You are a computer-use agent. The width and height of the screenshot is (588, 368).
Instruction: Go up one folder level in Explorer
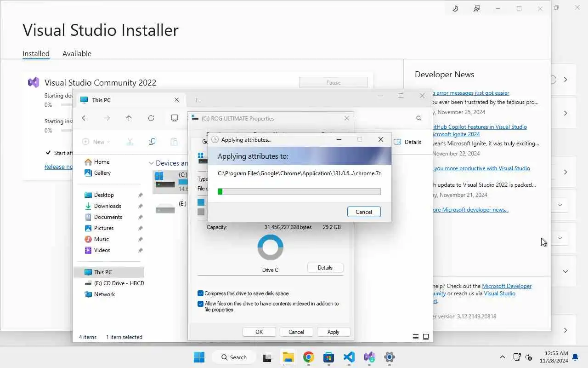tap(129, 118)
